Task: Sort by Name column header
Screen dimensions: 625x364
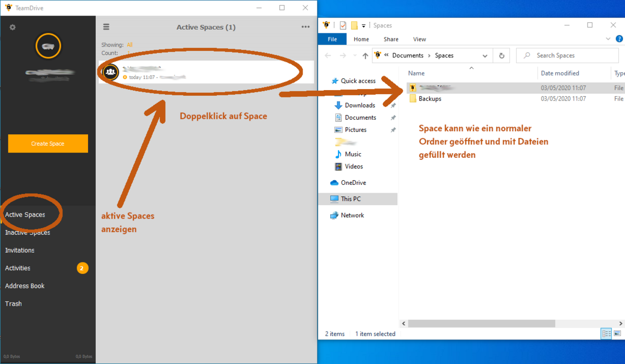Action: 416,73
